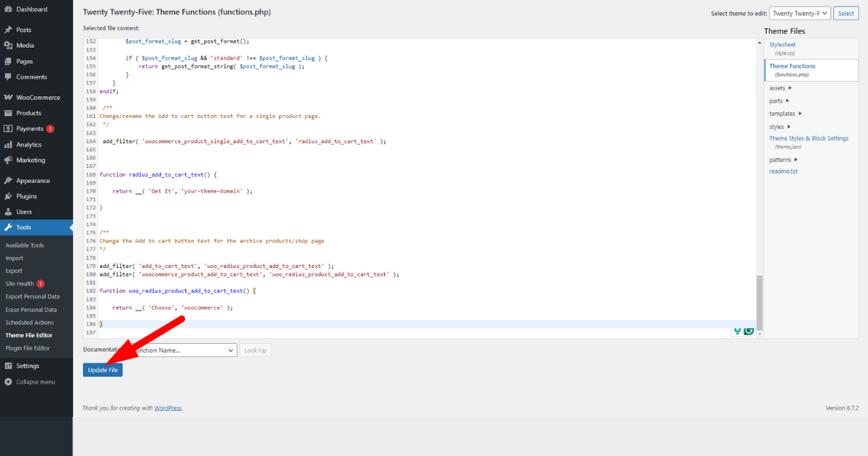The image size is (868, 456).
Task: Click the Media icon in the sidebar
Action: pyautogui.click(x=8, y=46)
